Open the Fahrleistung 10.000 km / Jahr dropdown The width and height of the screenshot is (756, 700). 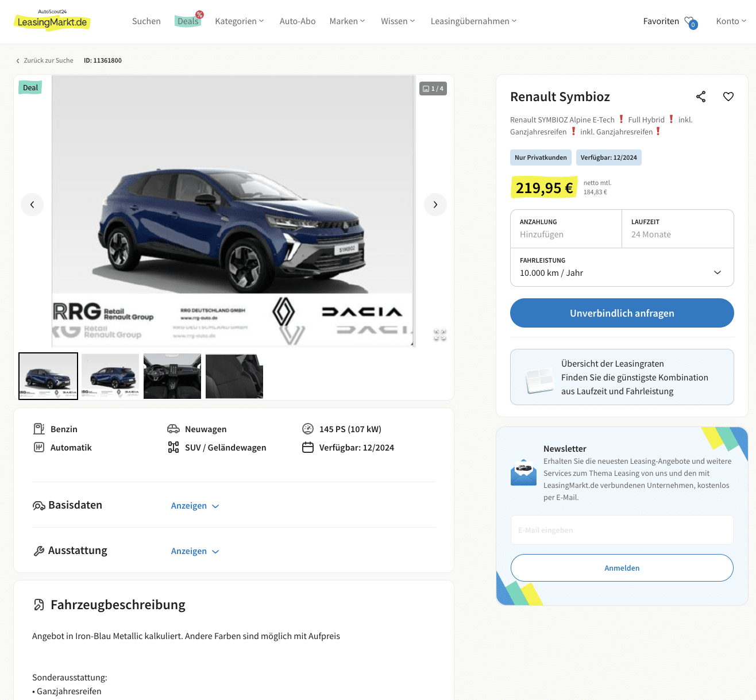pyautogui.click(x=622, y=267)
